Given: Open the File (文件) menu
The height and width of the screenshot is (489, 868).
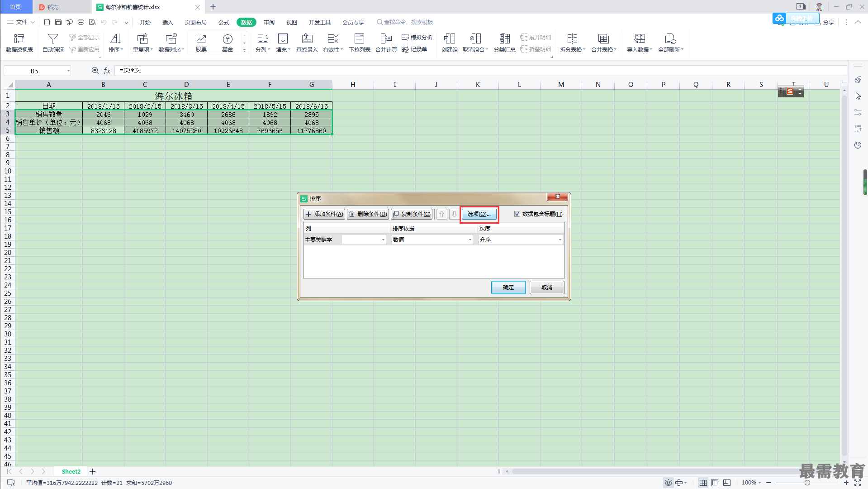Looking at the screenshot, I should coord(21,22).
